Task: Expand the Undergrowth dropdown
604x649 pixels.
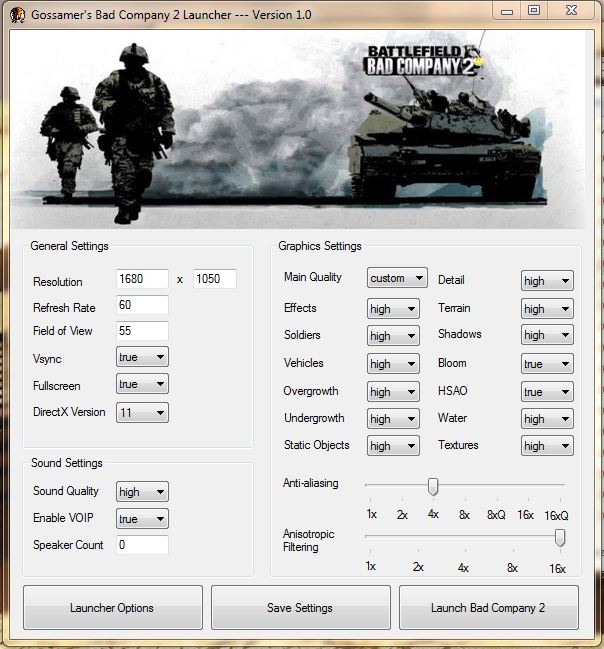Action: [x=393, y=419]
